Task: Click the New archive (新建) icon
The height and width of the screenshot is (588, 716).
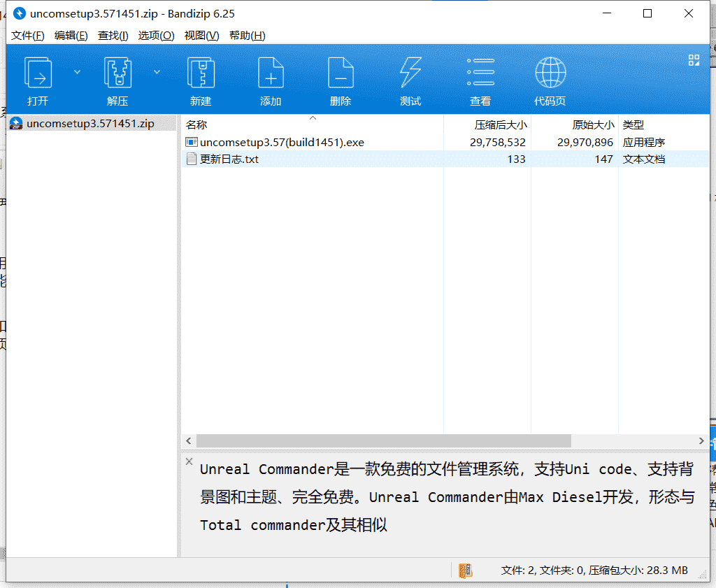Action: point(201,72)
